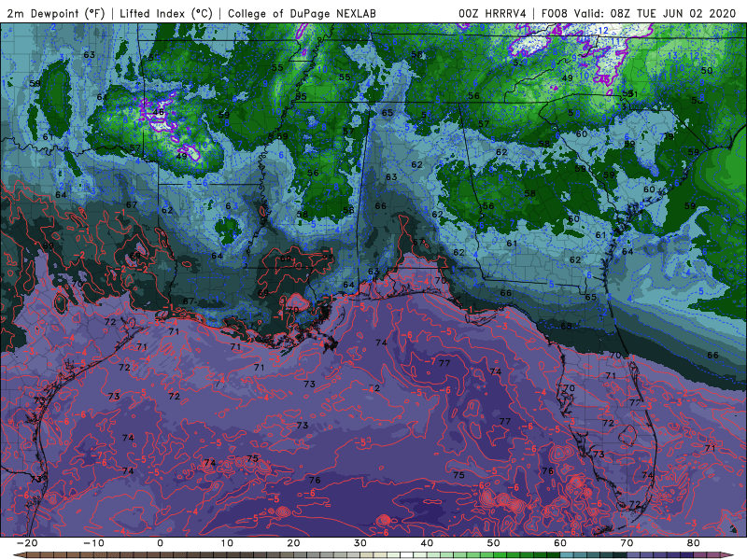Image resolution: width=747 pixels, height=560 pixels.
Task: Click the "-20" color scale label
Action: [27, 543]
